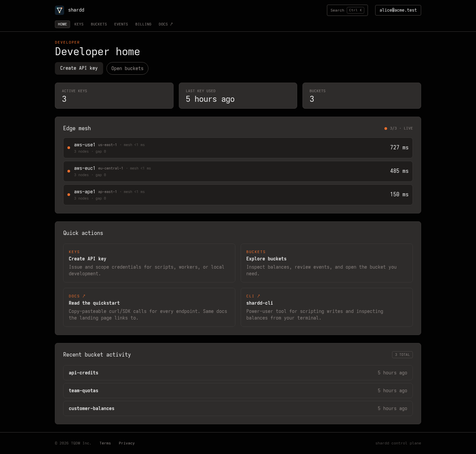Image resolution: width=476 pixels, height=454 pixels.
Task: Open the aws-ape1 edge mesh row
Action: tap(238, 195)
